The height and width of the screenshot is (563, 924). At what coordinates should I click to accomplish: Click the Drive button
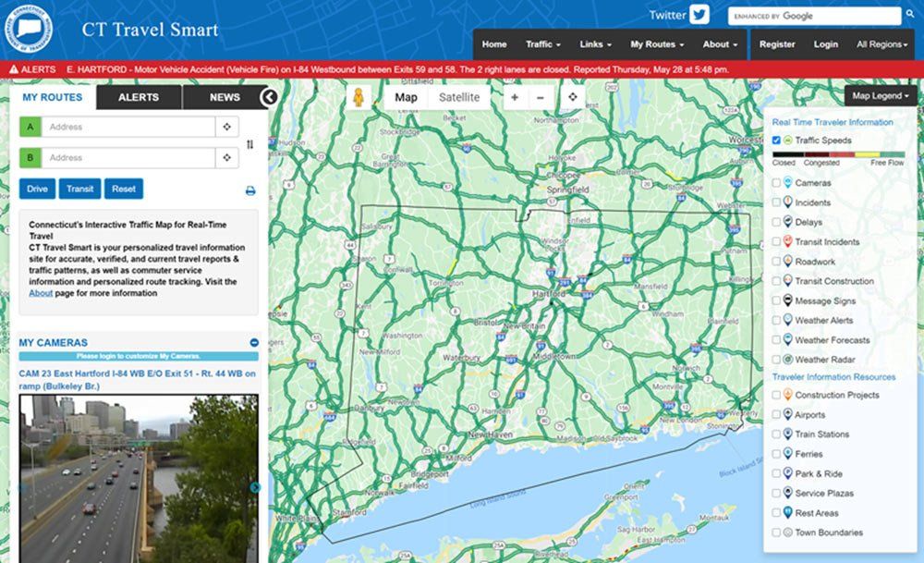(37, 189)
